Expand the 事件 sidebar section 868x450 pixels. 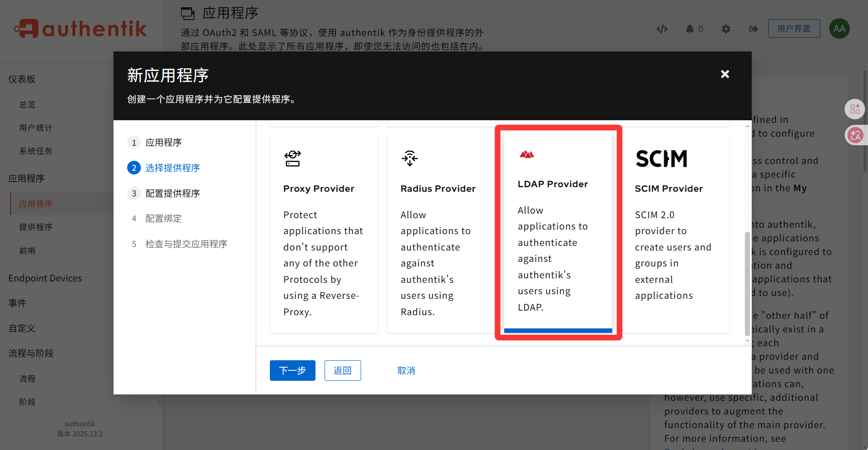pos(17,303)
